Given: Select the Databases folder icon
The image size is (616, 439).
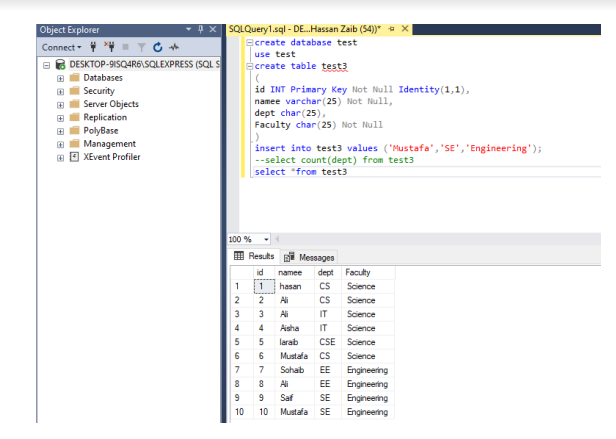Looking at the screenshot, I should pyautogui.click(x=75, y=77).
